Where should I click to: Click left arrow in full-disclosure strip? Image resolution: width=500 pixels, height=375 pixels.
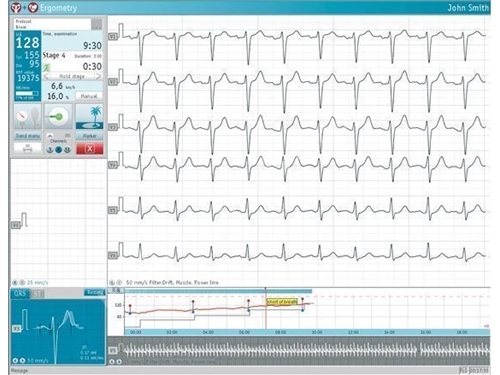coord(112,361)
